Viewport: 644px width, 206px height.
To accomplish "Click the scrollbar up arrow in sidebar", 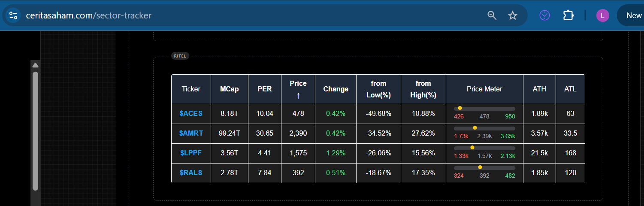I will (36, 65).
